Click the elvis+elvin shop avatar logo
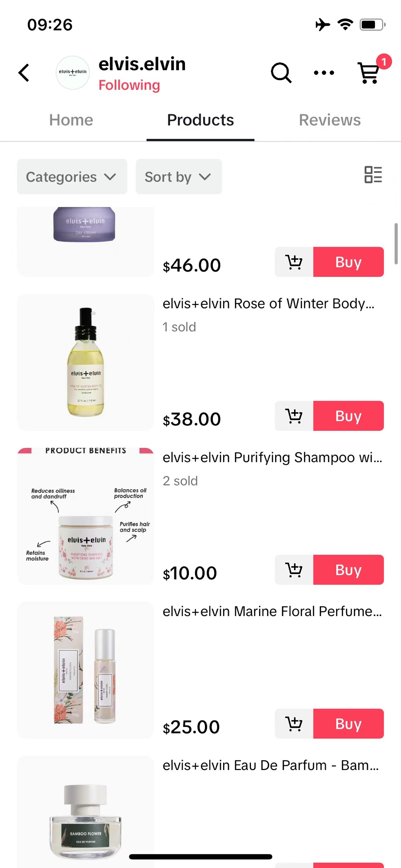Image resolution: width=401 pixels, height=868 pixels. pos(73,73)
